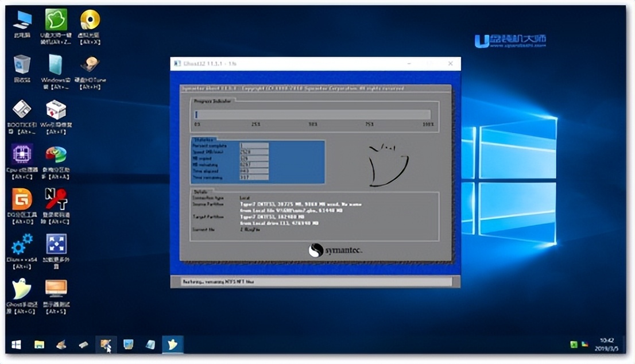Open the Windows Start button
Screen dimensions: 635x364
[16, 344]
